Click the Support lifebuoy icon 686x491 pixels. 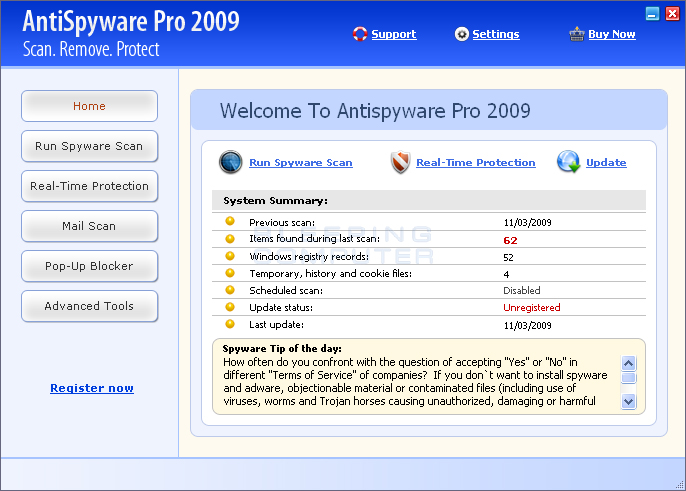(x=360, y=34)
